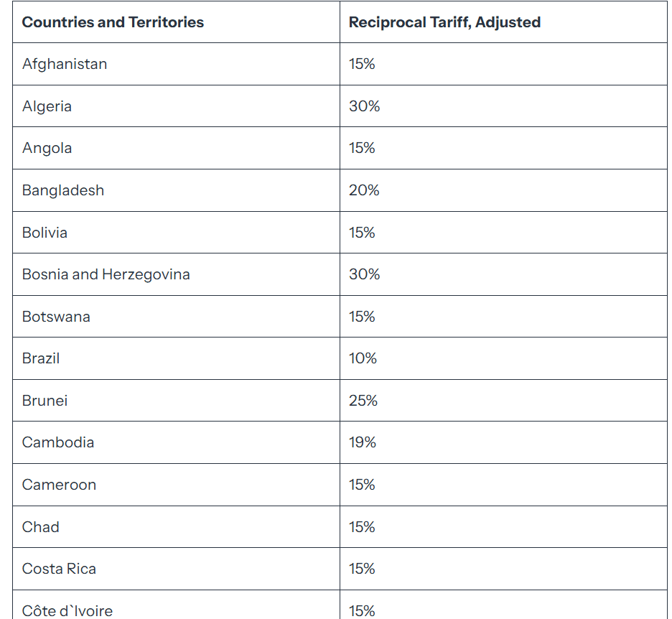Viewport: 672px width, 619px height.
Task: Click the Cambodia country cell
Action: pos(58,442)
